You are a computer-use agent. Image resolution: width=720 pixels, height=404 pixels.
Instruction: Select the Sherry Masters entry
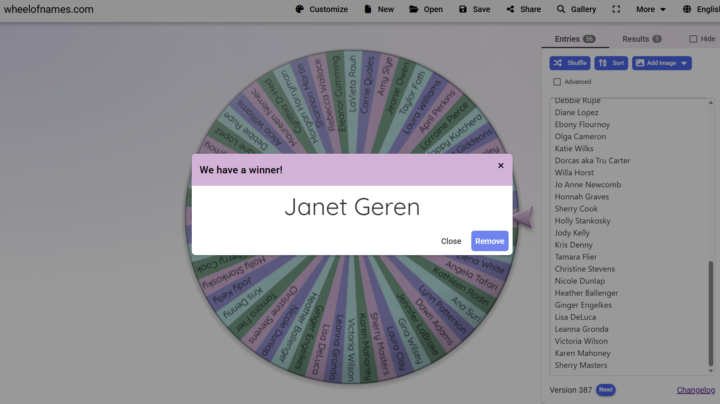pyautogui.click(x=580, y=365)
